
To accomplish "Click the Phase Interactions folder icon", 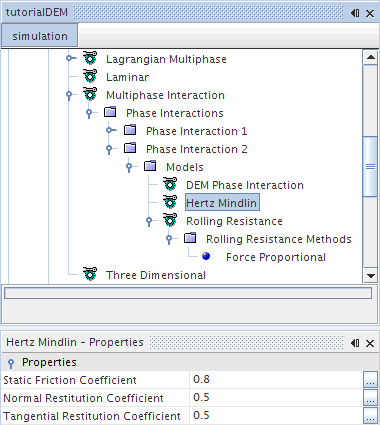I will 110,112.
